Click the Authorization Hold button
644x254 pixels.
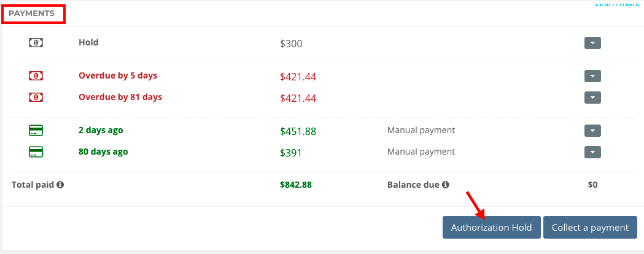pos(492,228)
